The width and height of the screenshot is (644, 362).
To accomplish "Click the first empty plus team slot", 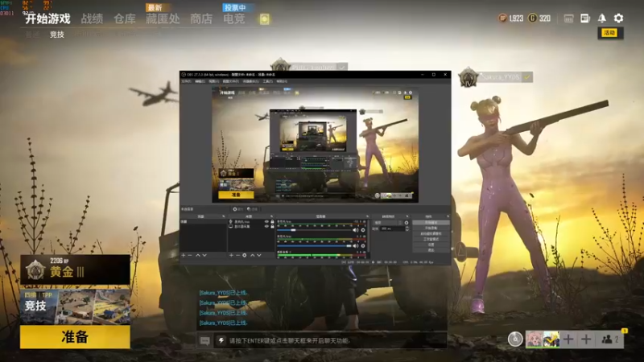I will click(x=568, y=339).
